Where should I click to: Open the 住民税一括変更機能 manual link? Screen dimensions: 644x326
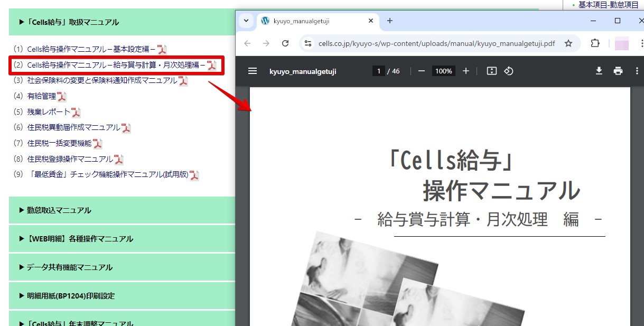click(x=59, y=143)
